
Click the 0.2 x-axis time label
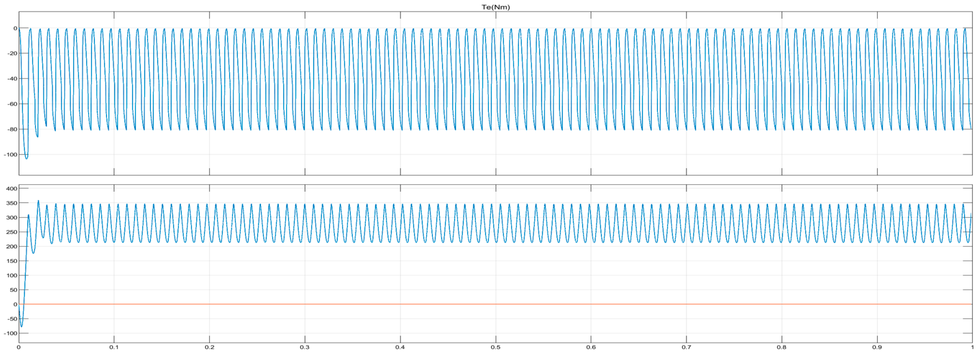[209, 347]
